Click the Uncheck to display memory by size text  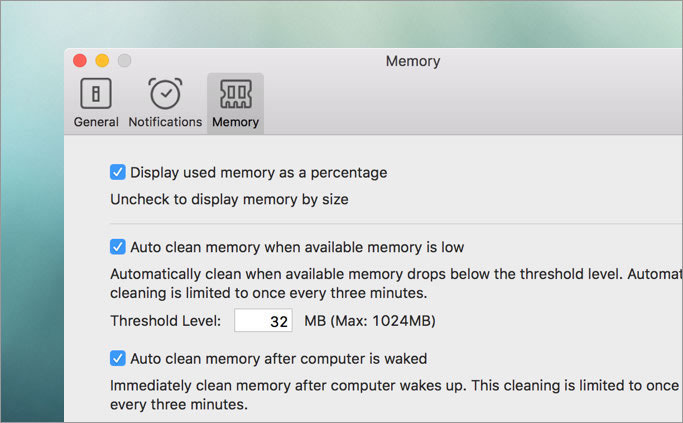point(229,200)
